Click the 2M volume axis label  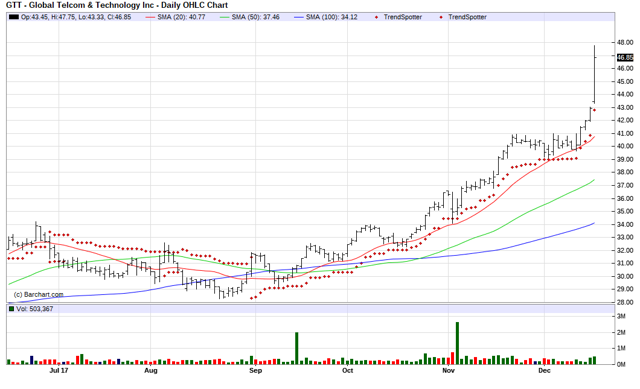tap(621, 332)
